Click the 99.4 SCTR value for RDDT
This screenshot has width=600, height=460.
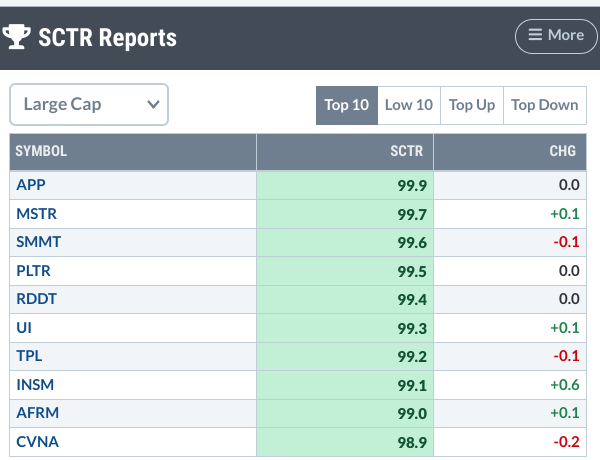(x=412, y=300)
